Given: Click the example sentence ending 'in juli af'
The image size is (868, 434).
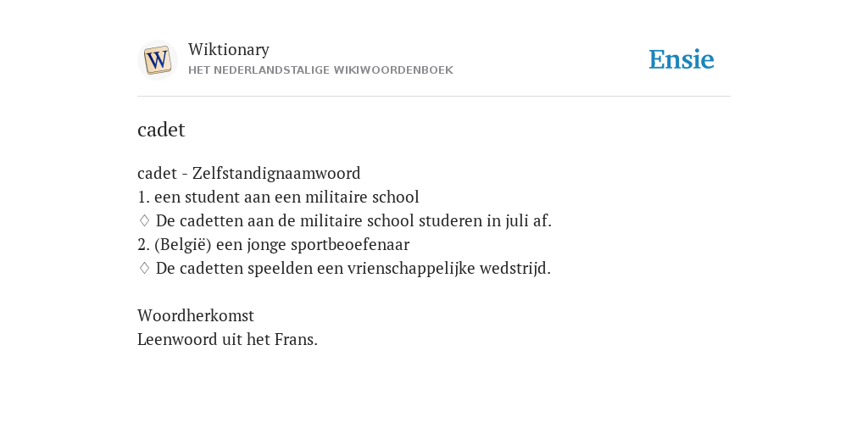Looking at the screenshot, I should (x=353, y=221).
